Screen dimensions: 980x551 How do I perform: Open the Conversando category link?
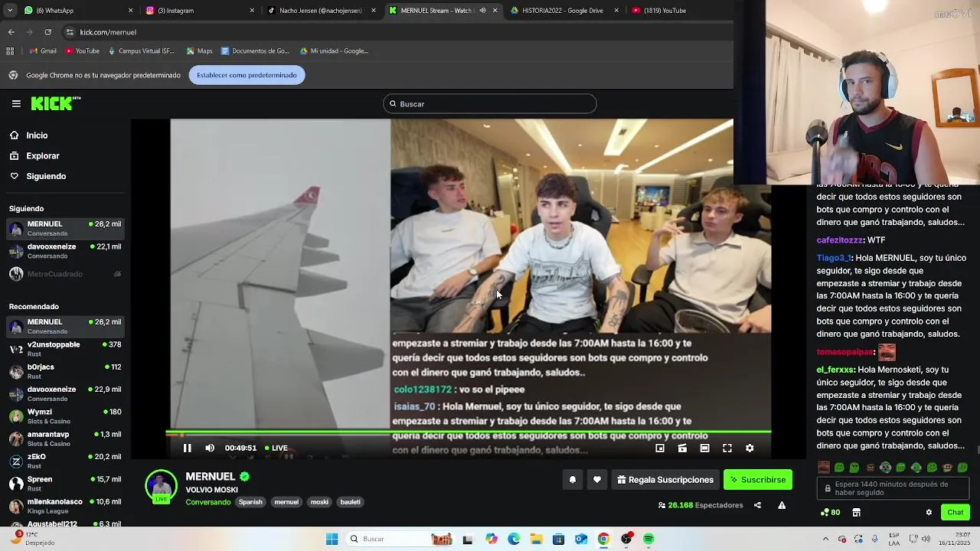[x=208, y=502]
